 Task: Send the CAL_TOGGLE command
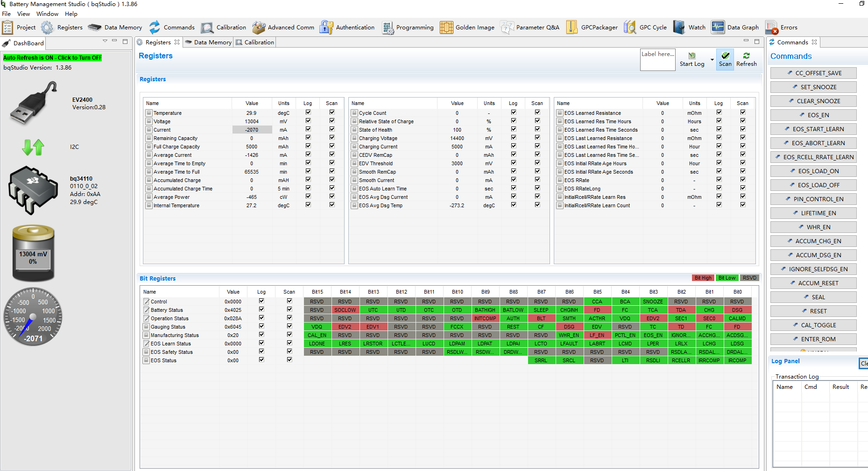(813, 325)
